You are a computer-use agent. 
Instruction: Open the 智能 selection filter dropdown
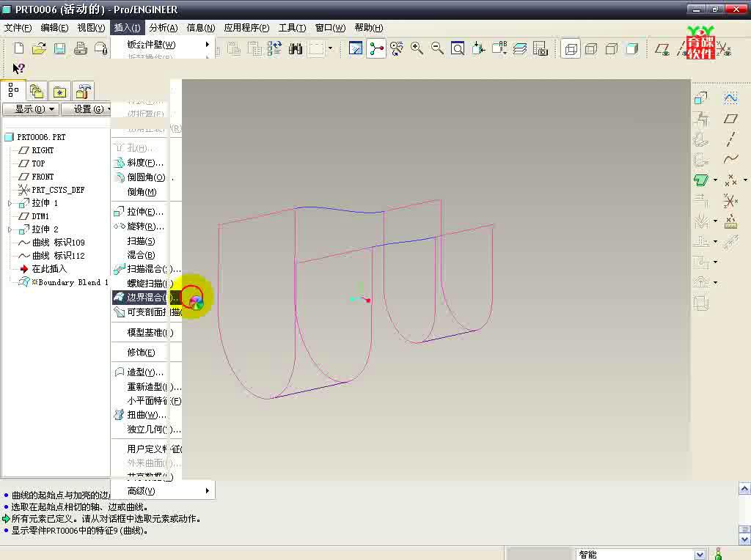pos(700,554)
